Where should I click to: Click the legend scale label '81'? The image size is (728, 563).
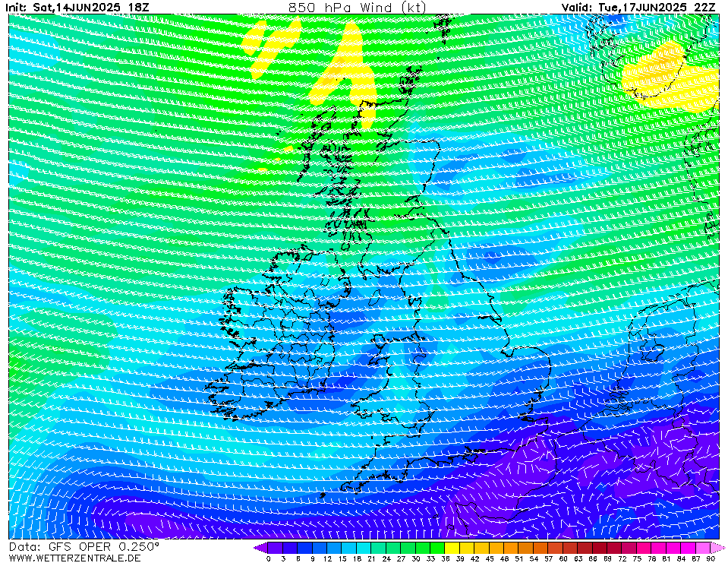(667, 558)
